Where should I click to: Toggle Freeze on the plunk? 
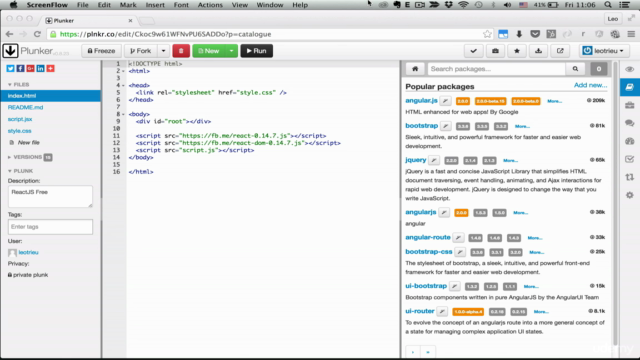[101, 51]
